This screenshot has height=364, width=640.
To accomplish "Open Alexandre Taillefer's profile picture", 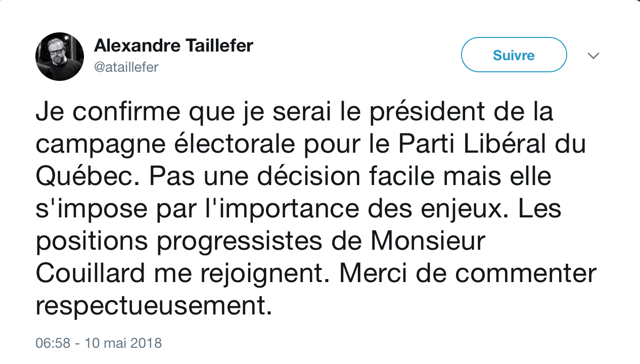I will pyautogui.click(x=60, y=57).
